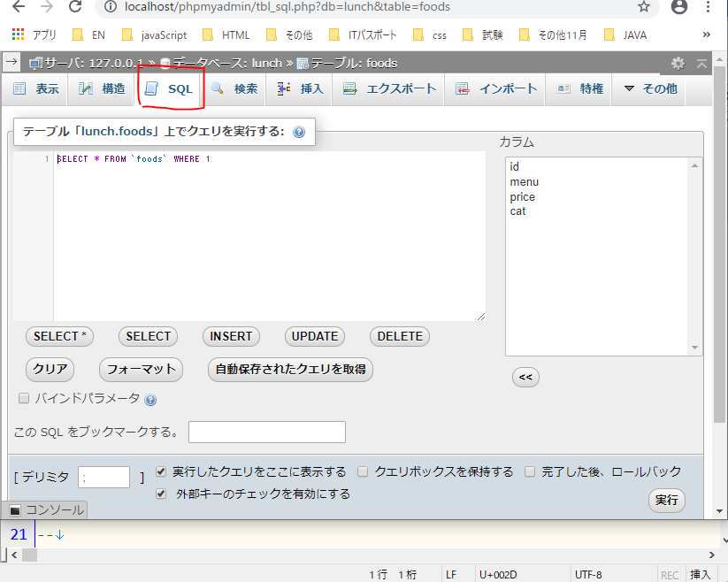The width and height of the screenshot is (728, 582).
Task: Open the アプリ apps grid shortcut
Action: click(x=34, y=34)
